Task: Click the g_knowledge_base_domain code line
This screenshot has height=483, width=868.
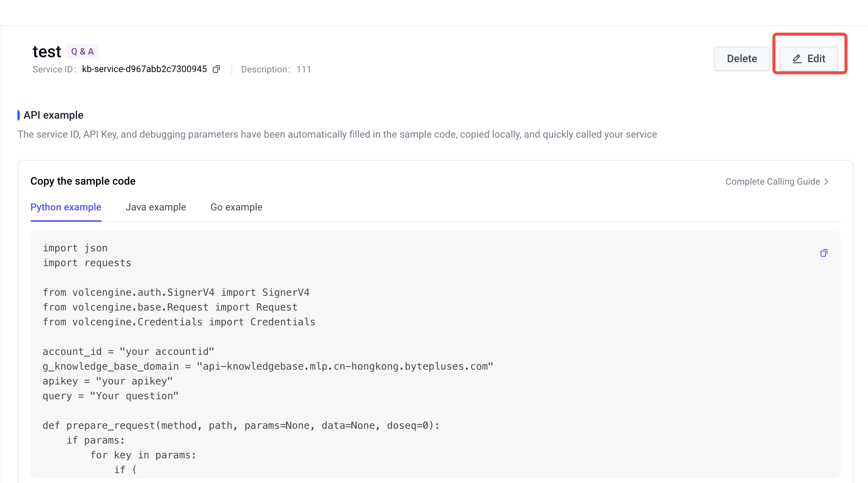Action: [x=267, y=366]
